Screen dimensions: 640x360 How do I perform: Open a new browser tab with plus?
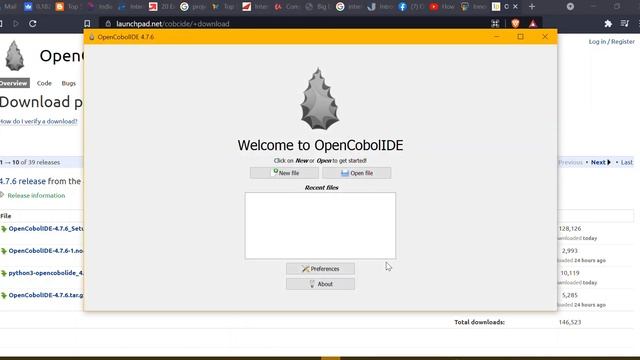532,7
